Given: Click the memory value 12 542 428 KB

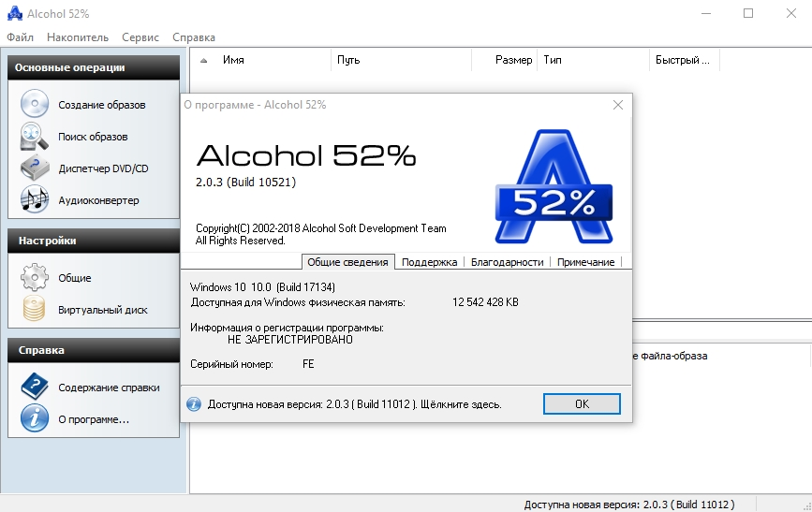Looking at the screenshot, I should tap(485, 302).
